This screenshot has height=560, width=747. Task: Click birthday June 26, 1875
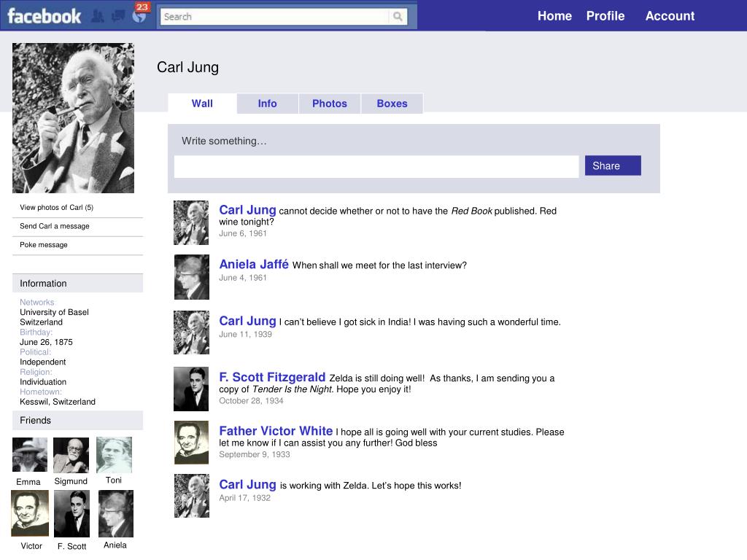pos(46,342)
